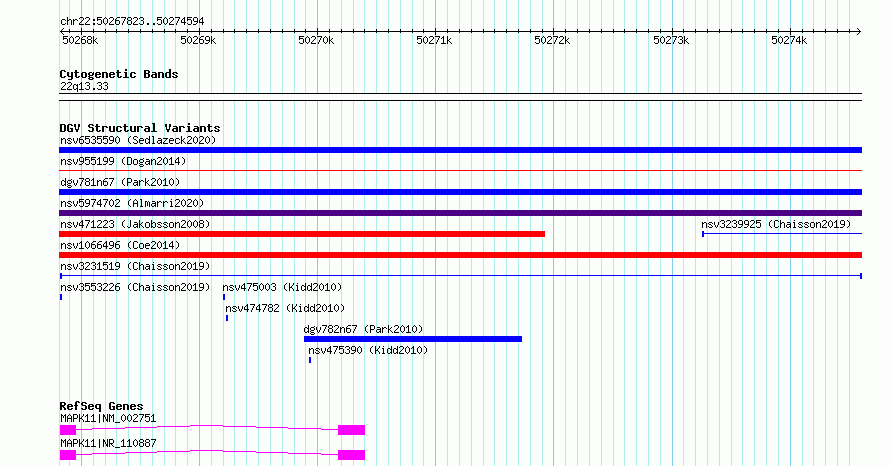Click the nsv3239925 (Chaisson2019) thin blue feature
This screenshot has width=890, height=466.
coord(782,234)
